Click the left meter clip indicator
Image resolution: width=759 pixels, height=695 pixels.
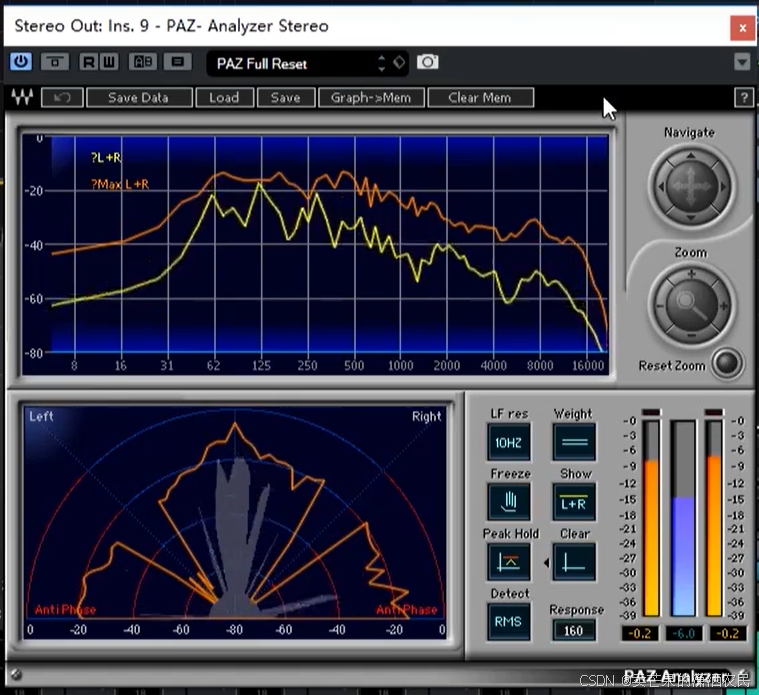(651, 412)
